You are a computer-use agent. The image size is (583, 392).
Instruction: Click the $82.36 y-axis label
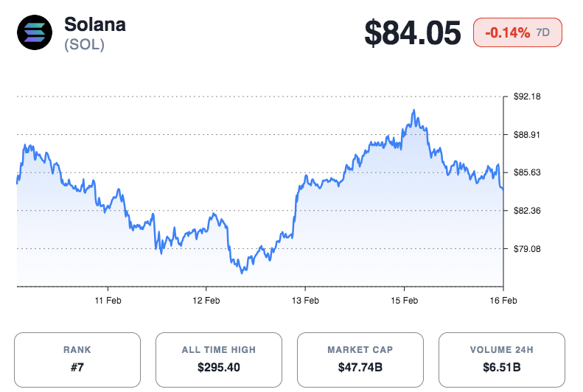pos(527,211)
